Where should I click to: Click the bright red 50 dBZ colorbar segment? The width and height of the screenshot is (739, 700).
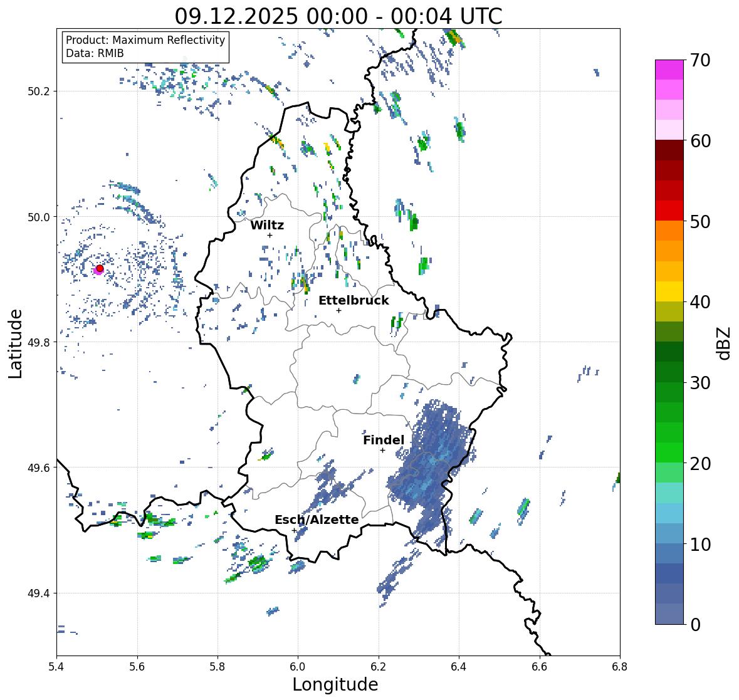(x=669, y=211)
